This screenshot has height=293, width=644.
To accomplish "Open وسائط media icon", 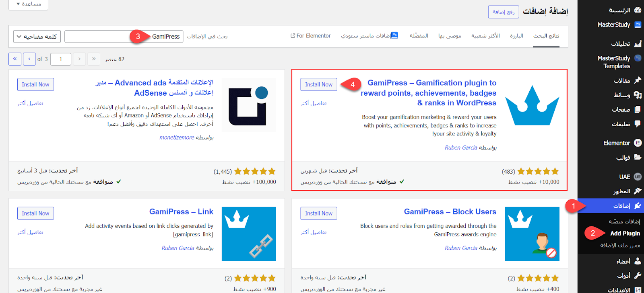I will coord(638,95).
